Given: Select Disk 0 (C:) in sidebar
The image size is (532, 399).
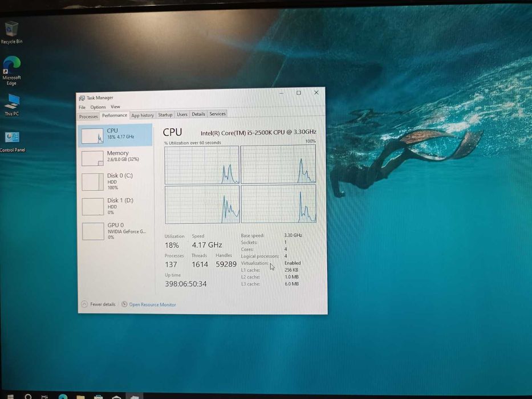Looking at the screenshot, I should pos(115,181).
